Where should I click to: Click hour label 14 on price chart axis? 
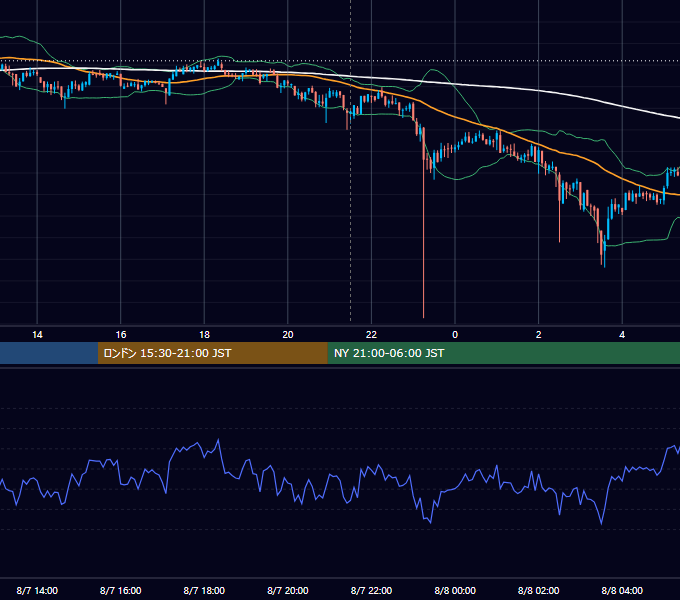tap(37, 335)
